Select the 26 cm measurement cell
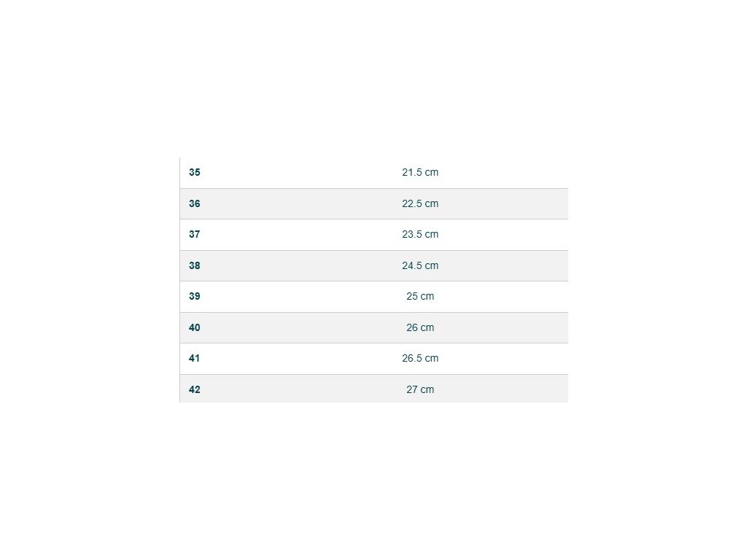This screenshot has width=747, height=560. 420,328
